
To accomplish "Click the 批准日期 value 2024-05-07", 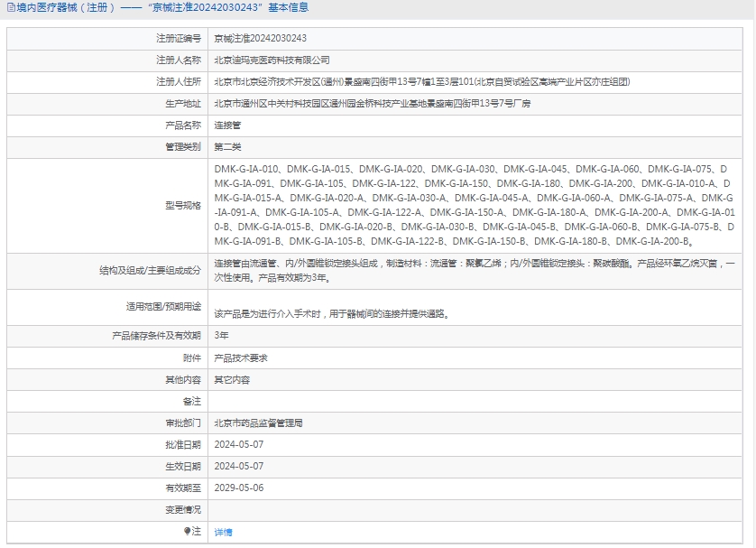I will click(238, 444).
